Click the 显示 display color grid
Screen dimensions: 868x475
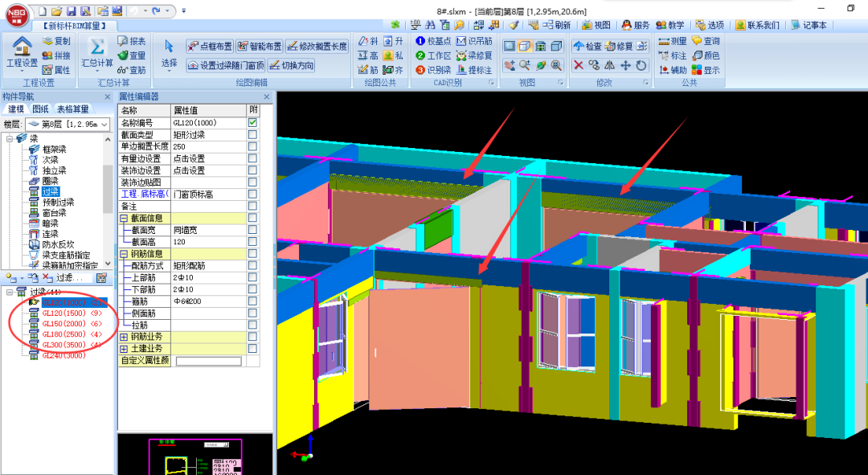tap(706, 70)
